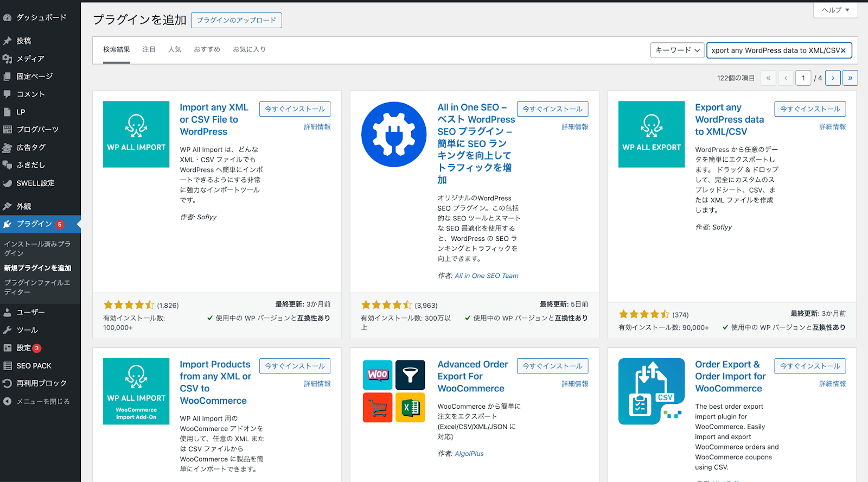Switch to the 検索結果 tab

117,49
